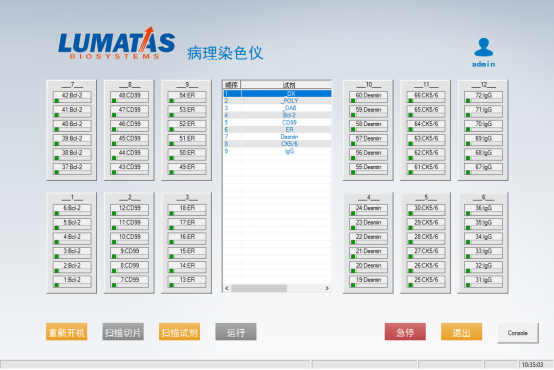The image size is (554, 370).
Task: Select slide slot 69:IgG in rack 12
Action: pos(483,140)
